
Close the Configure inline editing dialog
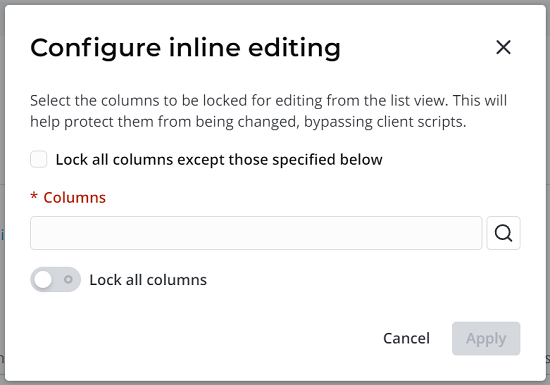tap(503, 47)
